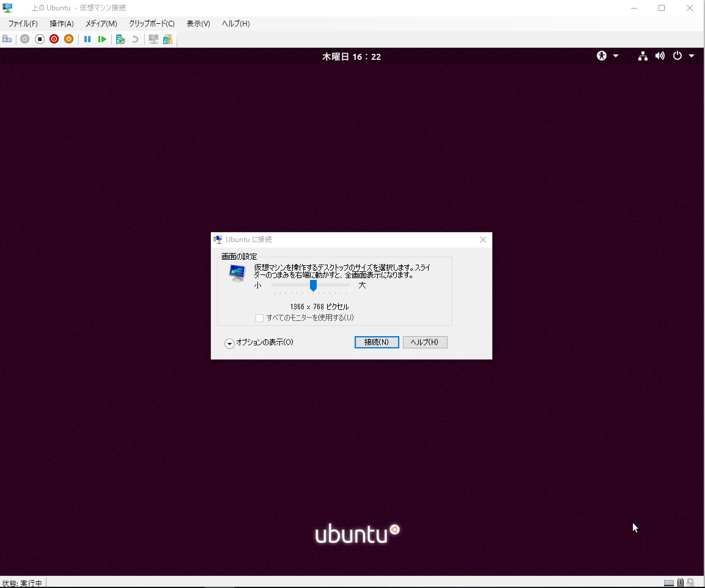Click the Ubuntu volume icon

(x=660, y=56)
